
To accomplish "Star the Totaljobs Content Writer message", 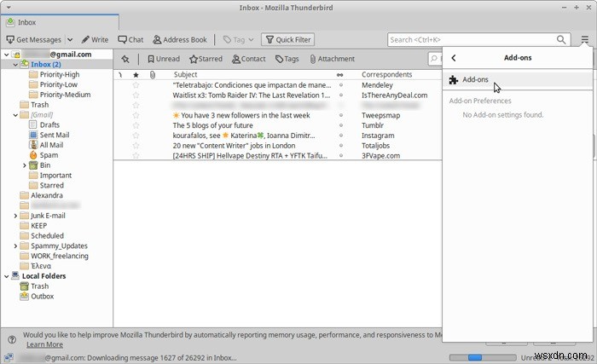I will [136, 146].
